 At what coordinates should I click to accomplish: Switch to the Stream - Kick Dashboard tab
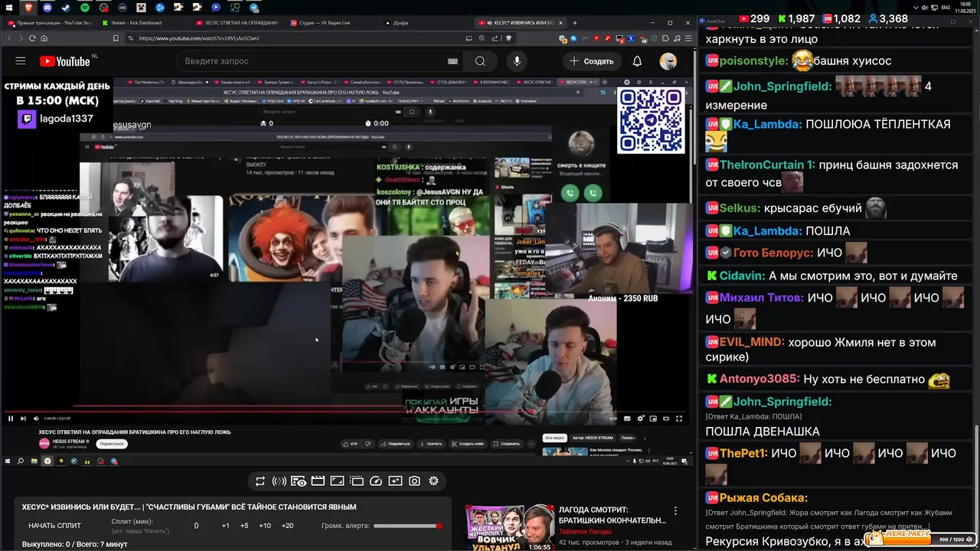(x=144, y=23)
